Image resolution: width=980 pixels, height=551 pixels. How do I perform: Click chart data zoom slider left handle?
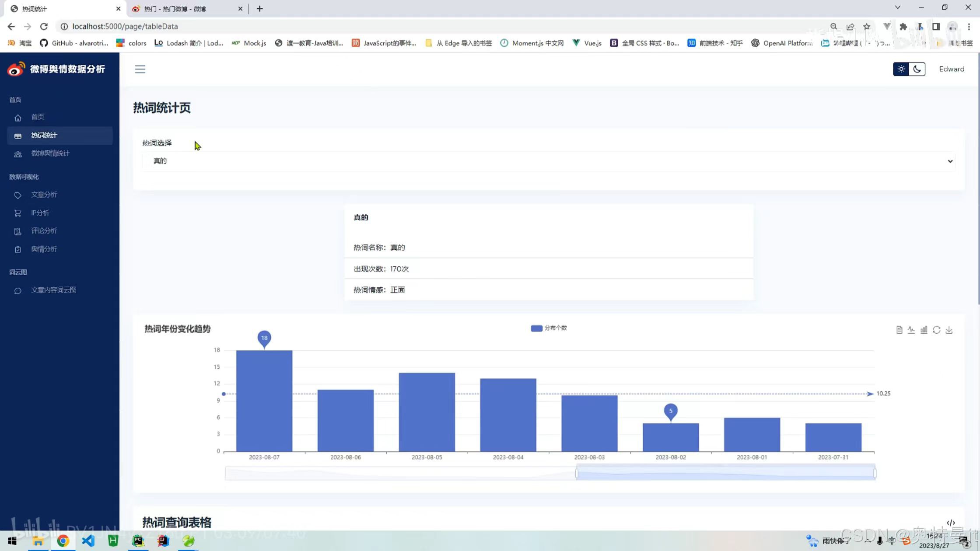click(x=577, y=473)
